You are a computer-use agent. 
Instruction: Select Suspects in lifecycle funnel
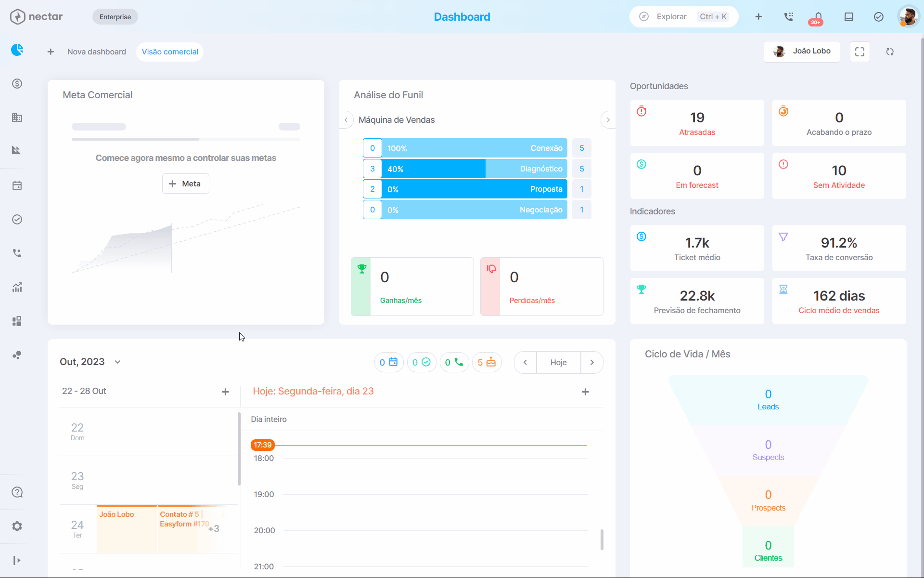point(768,450)
